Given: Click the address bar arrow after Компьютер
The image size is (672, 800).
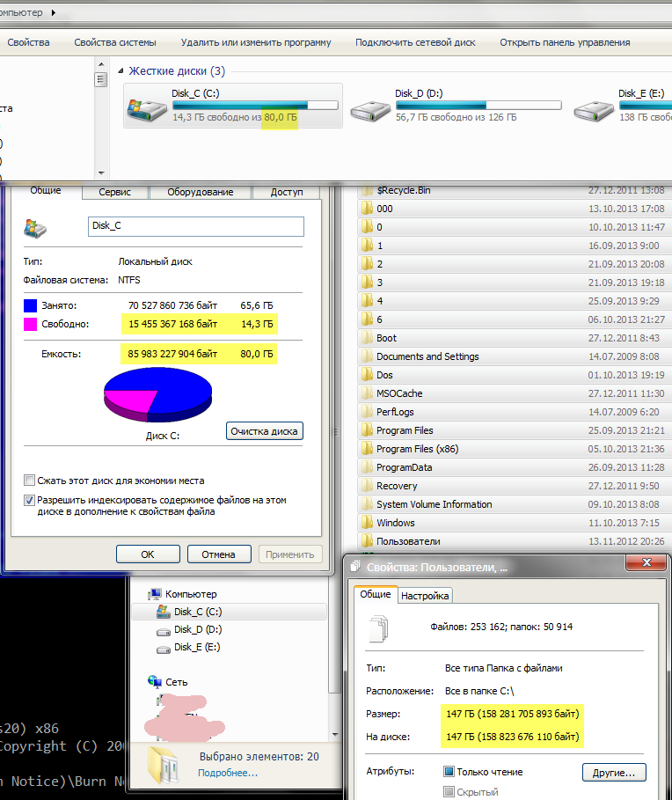Looking at the screenshot, I should pyautogui.click(x=53, y=12).
